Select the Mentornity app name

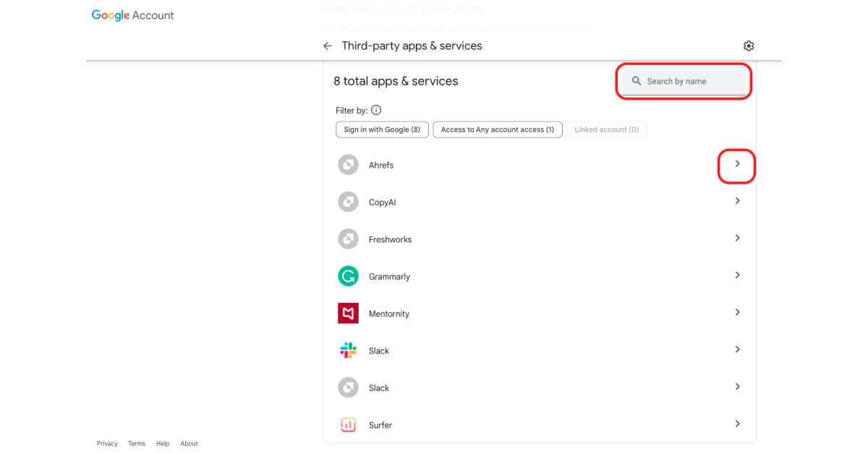(389, 314)
